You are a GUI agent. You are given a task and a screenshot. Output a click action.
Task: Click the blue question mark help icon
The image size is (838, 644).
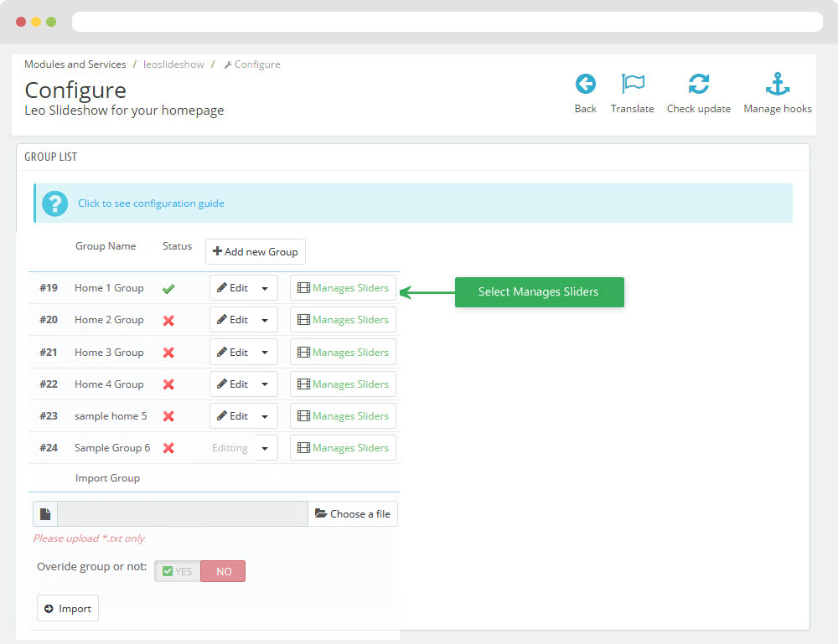click(x=54, y=204)
